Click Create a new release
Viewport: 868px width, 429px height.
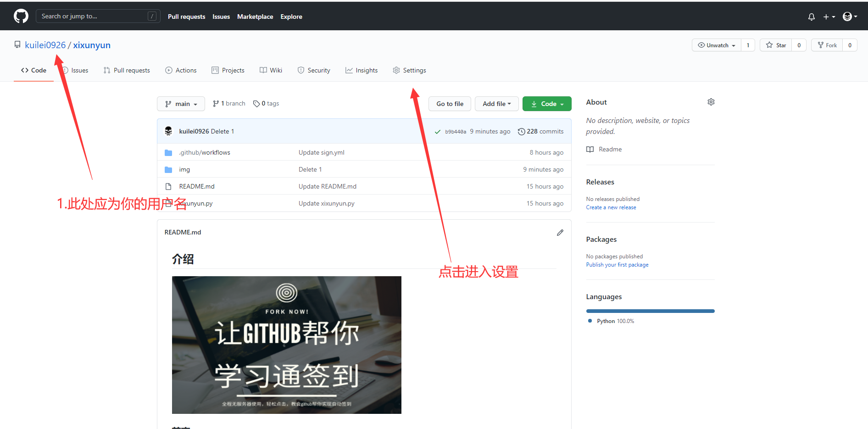click(611, 207)
